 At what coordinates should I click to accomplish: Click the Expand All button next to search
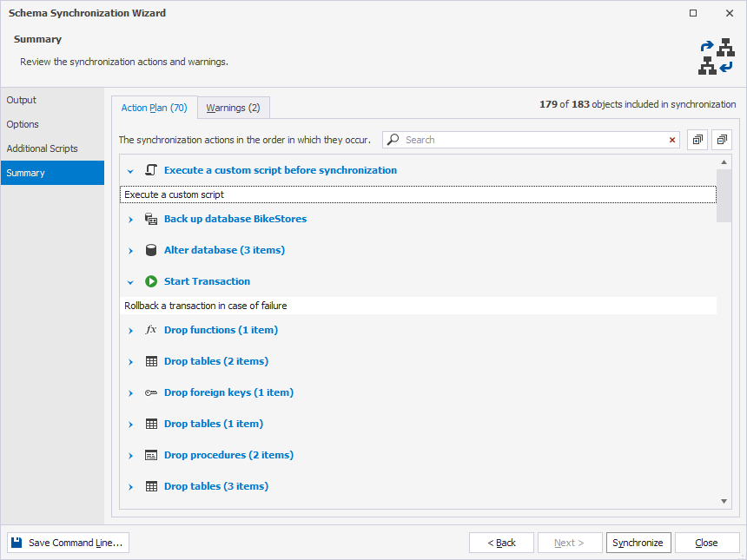(697, 140)
